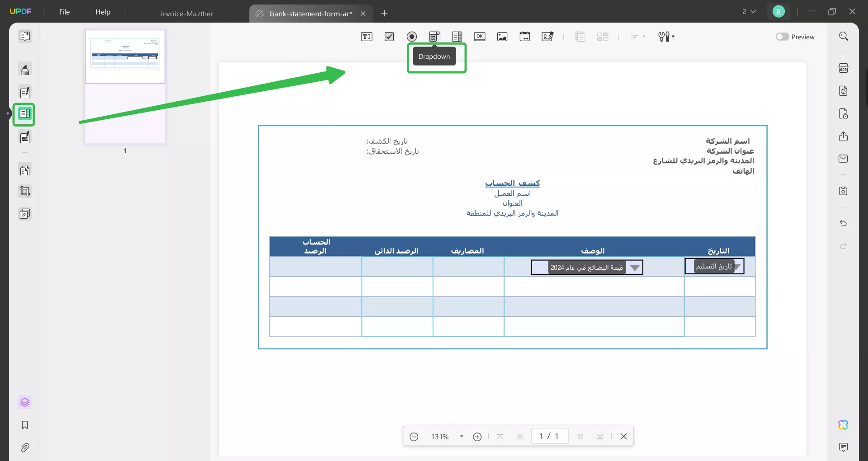Select the Radio Button form tool
This screenshot has height=461, width=868.
coord(411,37)
